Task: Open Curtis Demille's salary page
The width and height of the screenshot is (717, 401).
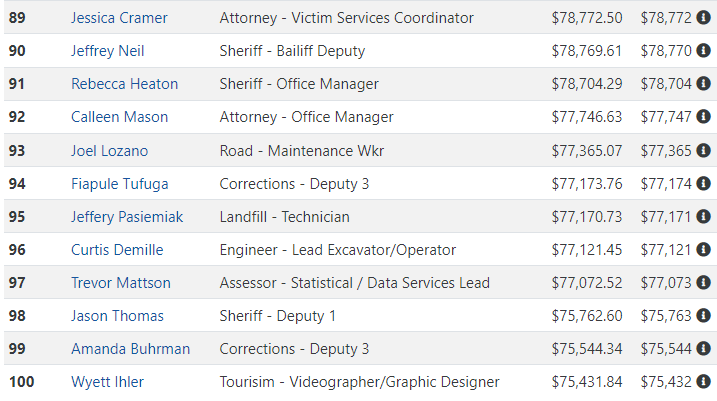Action: (117, 250)
